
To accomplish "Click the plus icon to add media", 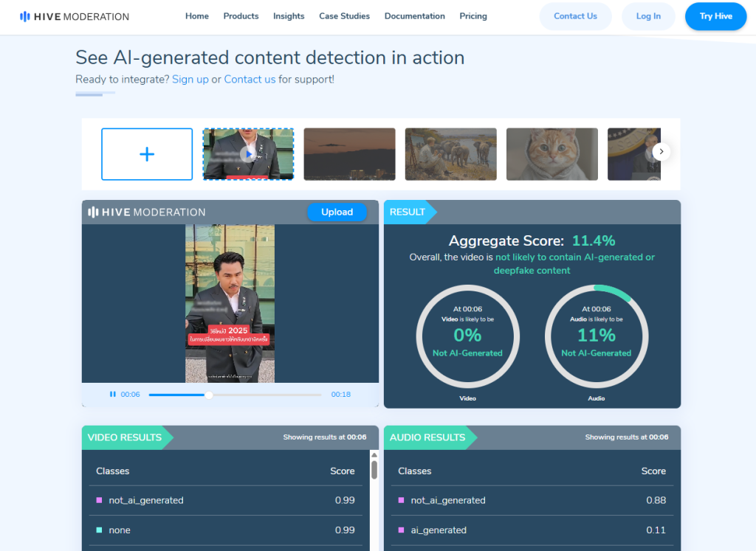I will pyautogui.click(x=147, y=154).
